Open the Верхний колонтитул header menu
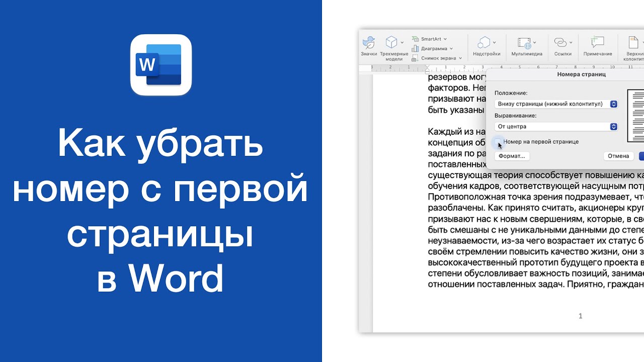This screenshot has width=644, height=362. tap(634, 48)
